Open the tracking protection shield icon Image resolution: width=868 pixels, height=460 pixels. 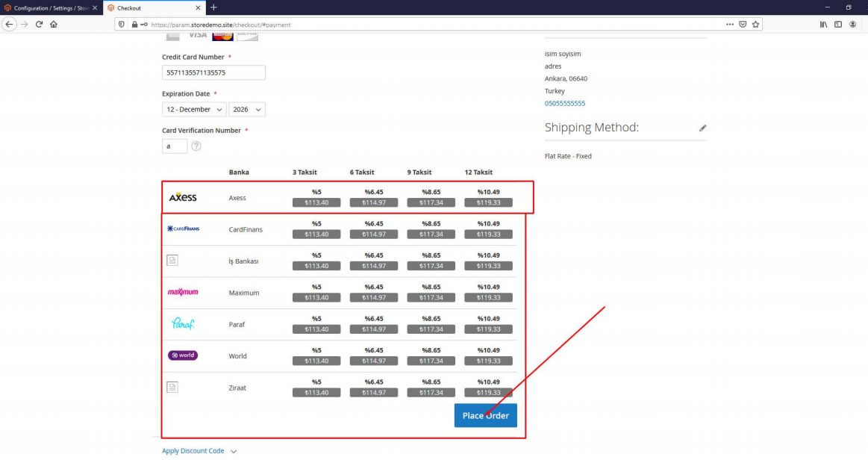pos(122,25)
